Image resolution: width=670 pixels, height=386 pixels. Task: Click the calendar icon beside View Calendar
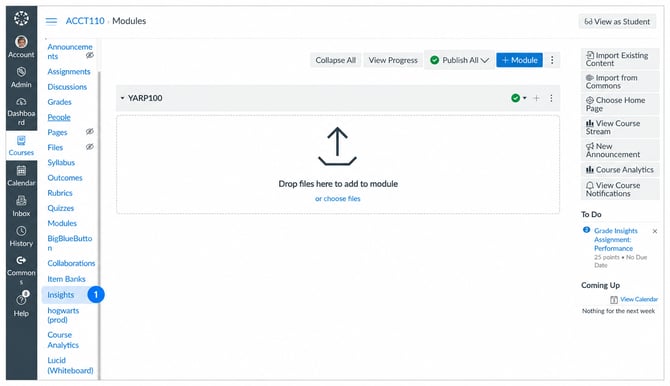pyautogui.click(x=614, y=300)
